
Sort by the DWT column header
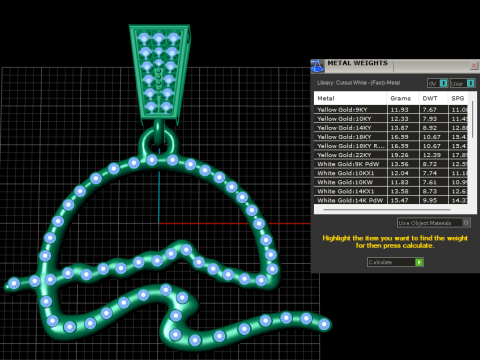click(x=433, y=98)
